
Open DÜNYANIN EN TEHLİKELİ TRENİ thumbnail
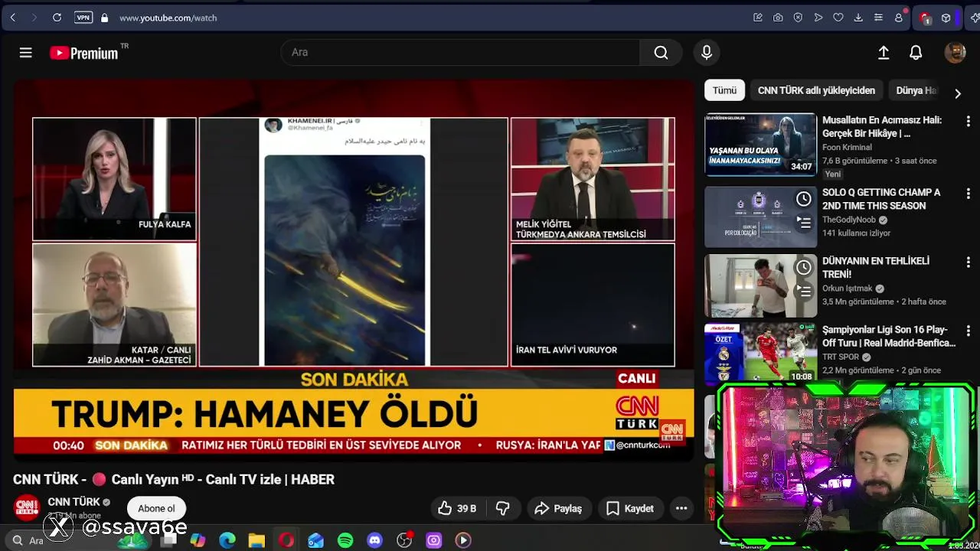point(760,285)
